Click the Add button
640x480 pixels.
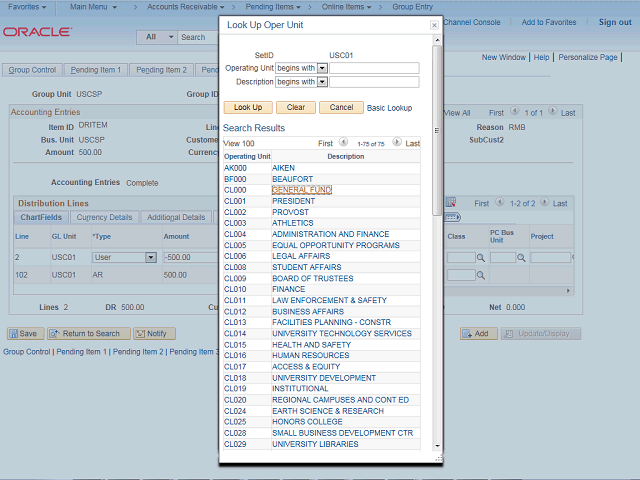479,333
